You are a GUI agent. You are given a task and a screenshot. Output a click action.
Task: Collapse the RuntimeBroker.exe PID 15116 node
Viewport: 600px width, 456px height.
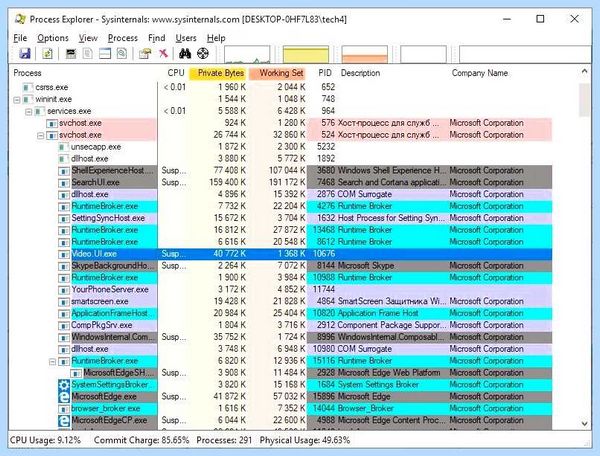[x=52, y=361]
